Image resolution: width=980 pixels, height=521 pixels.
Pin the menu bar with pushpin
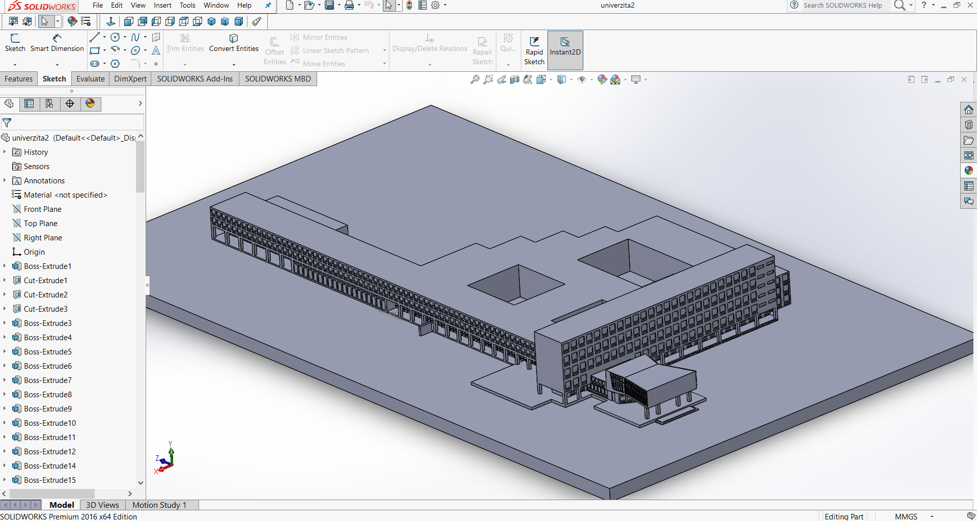[268, 5]
